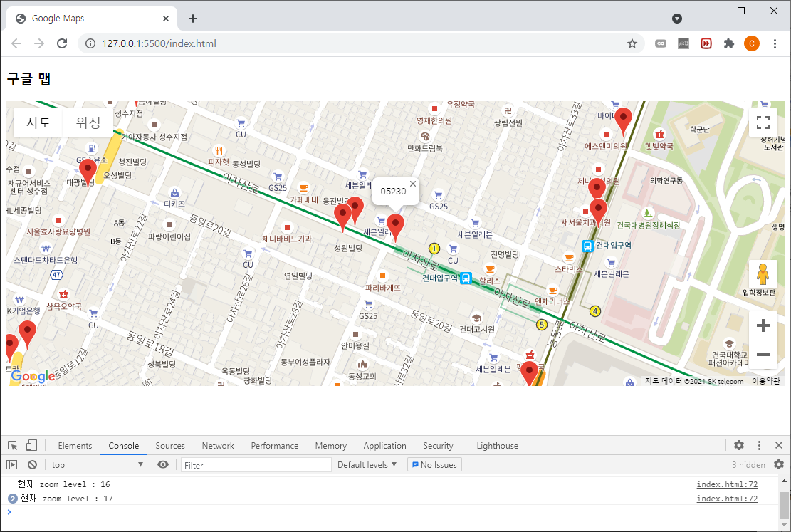Click the console scrollbar
The image size is (791, 532).
coord(784,505)
